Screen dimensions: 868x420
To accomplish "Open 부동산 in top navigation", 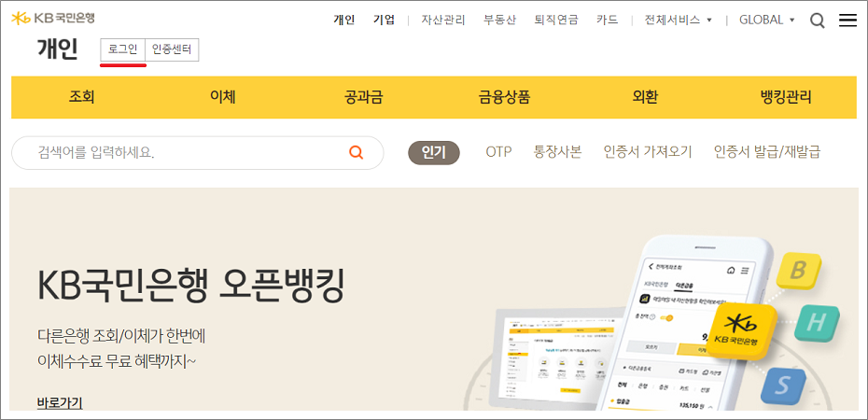I will pos(499,20).
